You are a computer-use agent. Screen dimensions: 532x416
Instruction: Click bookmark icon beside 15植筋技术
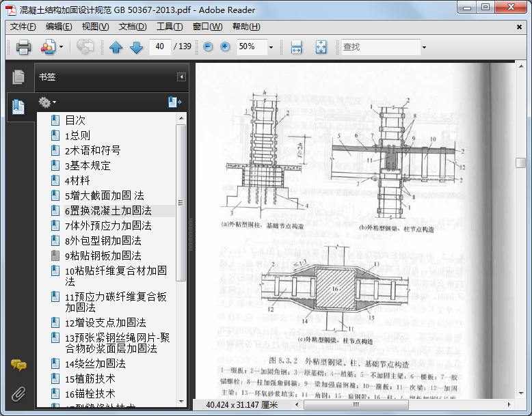[x=55, y=378]
